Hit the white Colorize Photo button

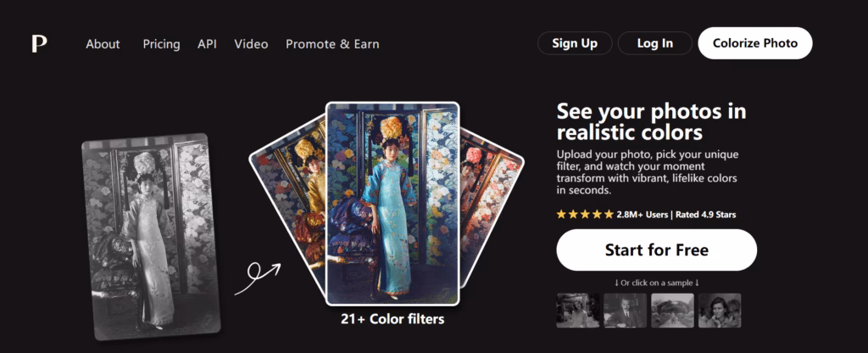(754, 43)
